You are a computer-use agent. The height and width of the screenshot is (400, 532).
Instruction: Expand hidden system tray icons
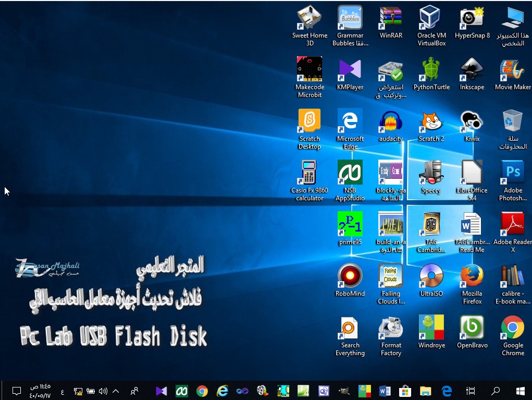click(115, 391)
